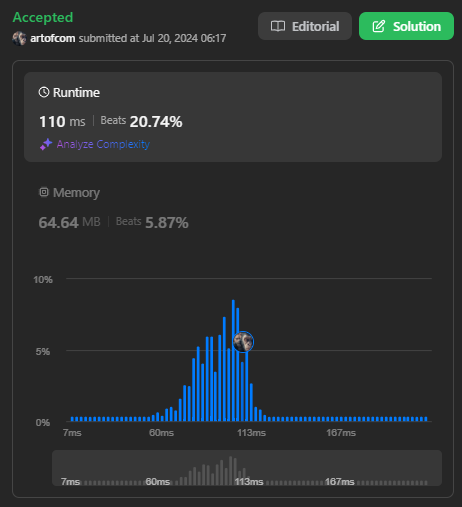Select the Runtime card

(x=233, y=117)
